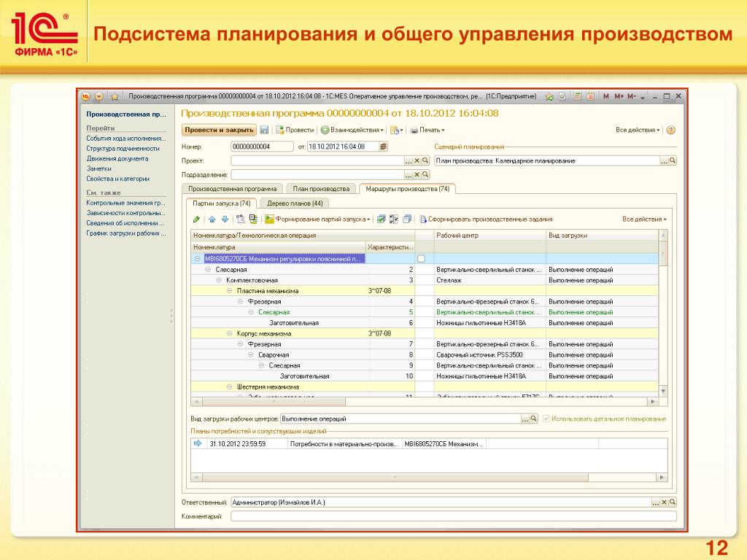
Task: Click the M memory button in title bar
Action: [x=606, y=96]
